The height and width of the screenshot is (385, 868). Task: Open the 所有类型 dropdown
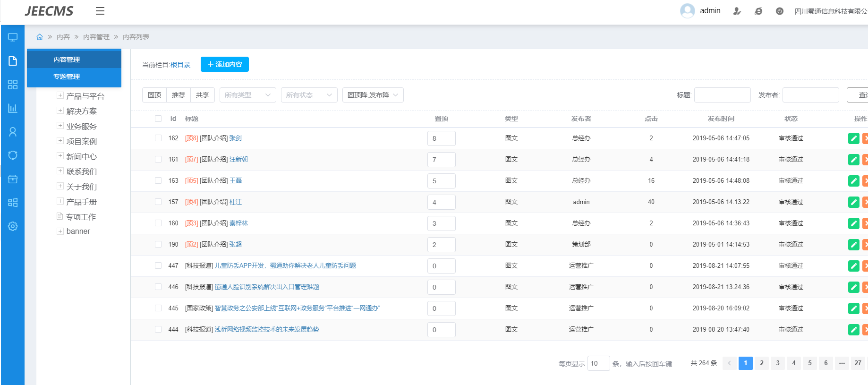(247, 95)
